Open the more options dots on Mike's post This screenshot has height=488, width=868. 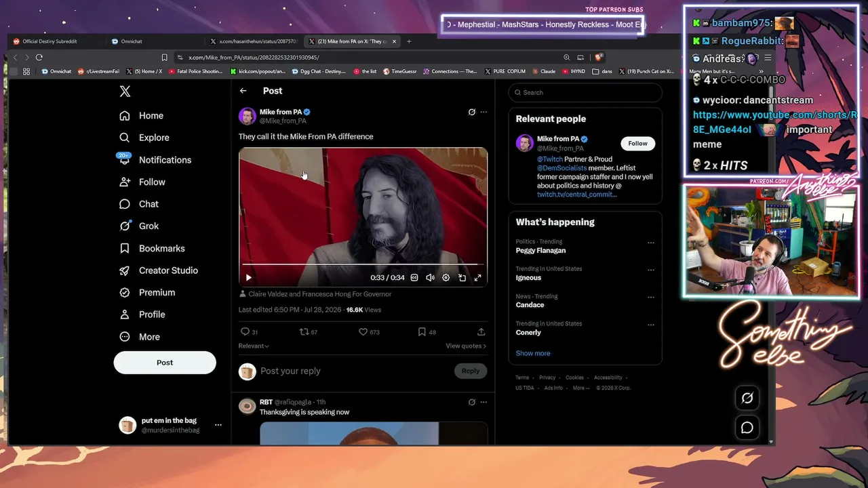point(484,112)
